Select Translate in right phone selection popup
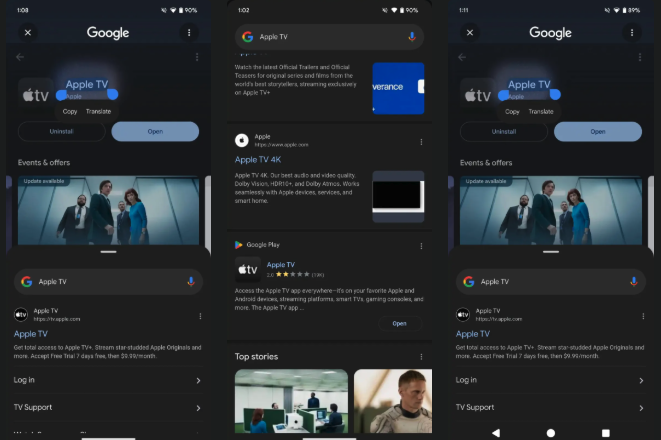This screenshot has width=661, height=440. click(x=541, y=112)
